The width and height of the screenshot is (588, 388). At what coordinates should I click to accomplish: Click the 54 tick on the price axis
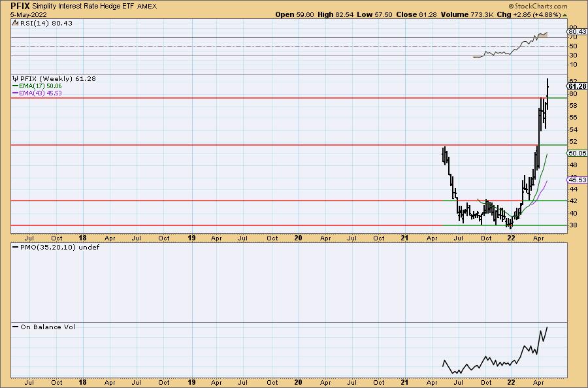(574, 130)
